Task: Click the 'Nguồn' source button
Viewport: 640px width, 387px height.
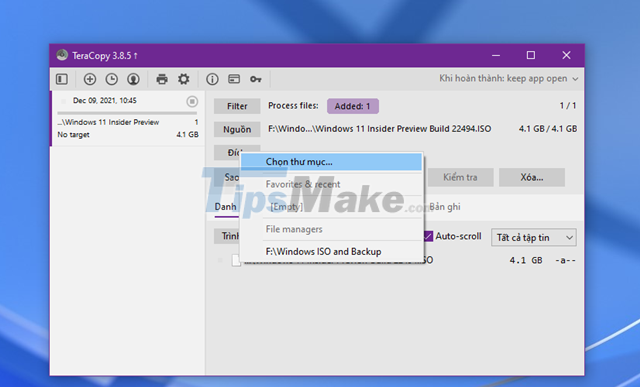Action: click(x=237, y=129)
